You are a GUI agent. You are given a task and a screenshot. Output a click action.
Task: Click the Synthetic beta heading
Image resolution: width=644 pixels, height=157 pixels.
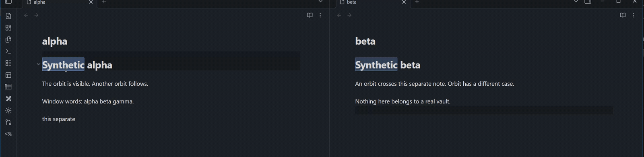click(388, 65)
